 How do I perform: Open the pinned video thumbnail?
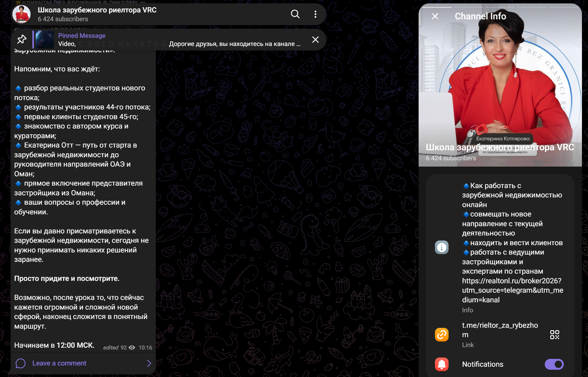tap(45, 40)
